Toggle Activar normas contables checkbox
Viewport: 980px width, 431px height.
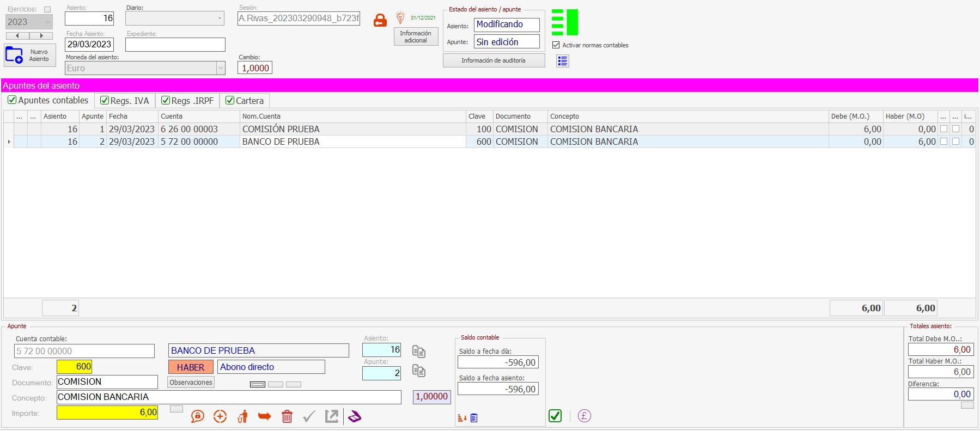556,45
